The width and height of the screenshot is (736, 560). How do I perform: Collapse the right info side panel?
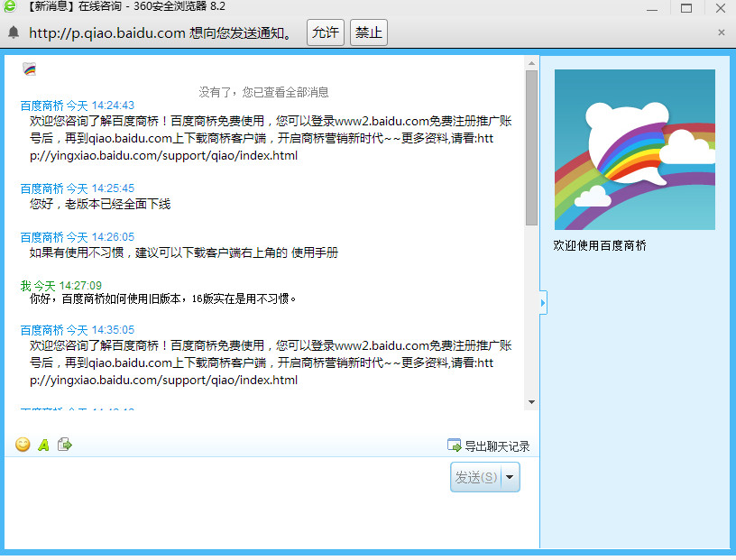543,303
